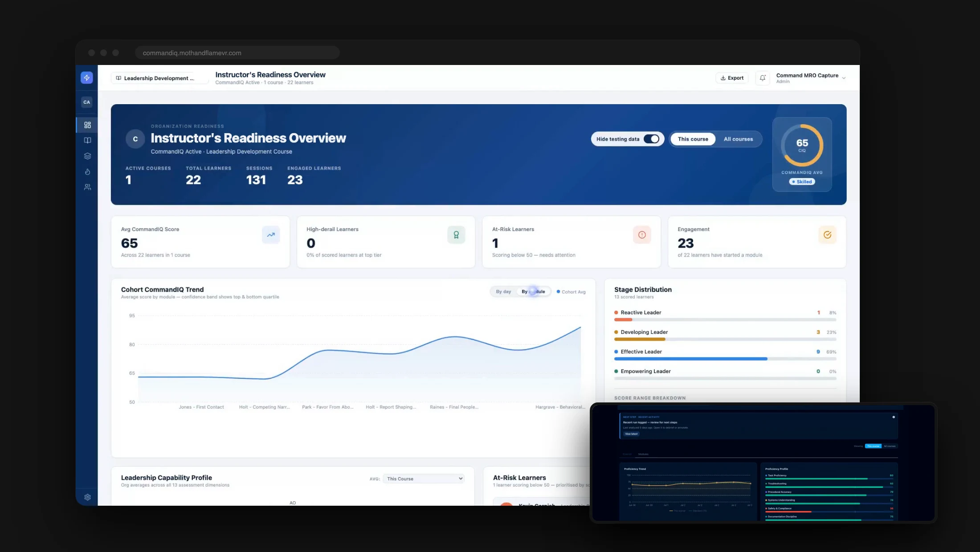This screenshot has height=552, width=980.
Task: Open the dashboard grid icon in sidebar
Action: coord(87,125)
